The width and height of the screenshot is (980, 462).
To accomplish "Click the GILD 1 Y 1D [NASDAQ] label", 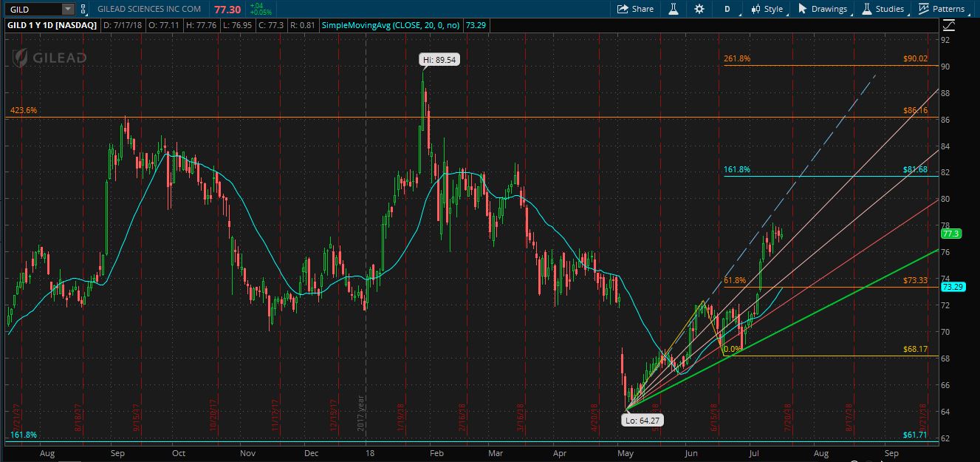I will (x=52, y=25).
